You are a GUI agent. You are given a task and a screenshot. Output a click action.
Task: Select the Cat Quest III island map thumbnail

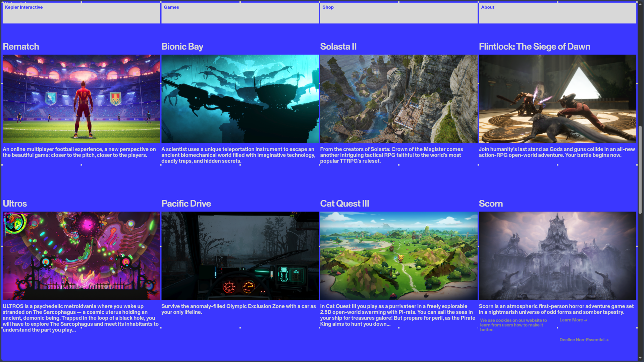coord(398,256)
